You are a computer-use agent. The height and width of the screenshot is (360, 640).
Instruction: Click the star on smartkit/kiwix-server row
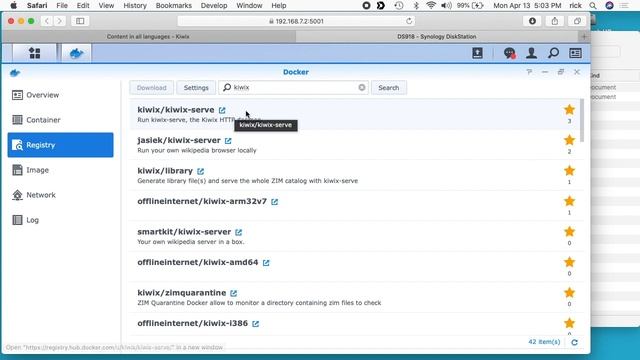[569, 231]
